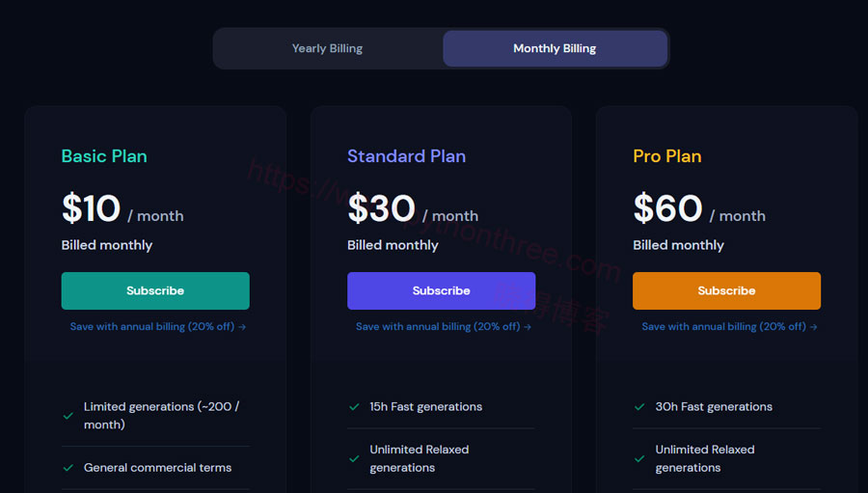Click the Standard Plan heading
Image resolution: width=868 pixels, height=493 pixels.
click(x=406, y=156)
